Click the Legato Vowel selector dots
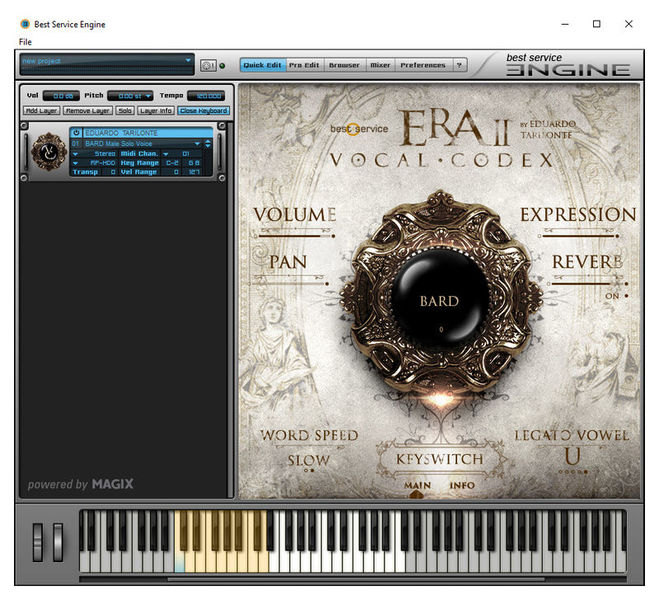This screenshot has width=659, height=600. coord(573,472)
